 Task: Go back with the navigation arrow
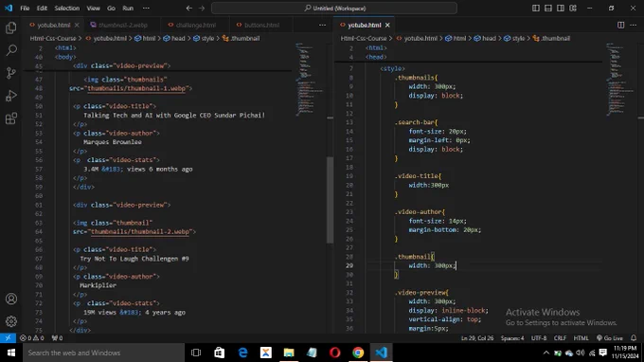188,9
